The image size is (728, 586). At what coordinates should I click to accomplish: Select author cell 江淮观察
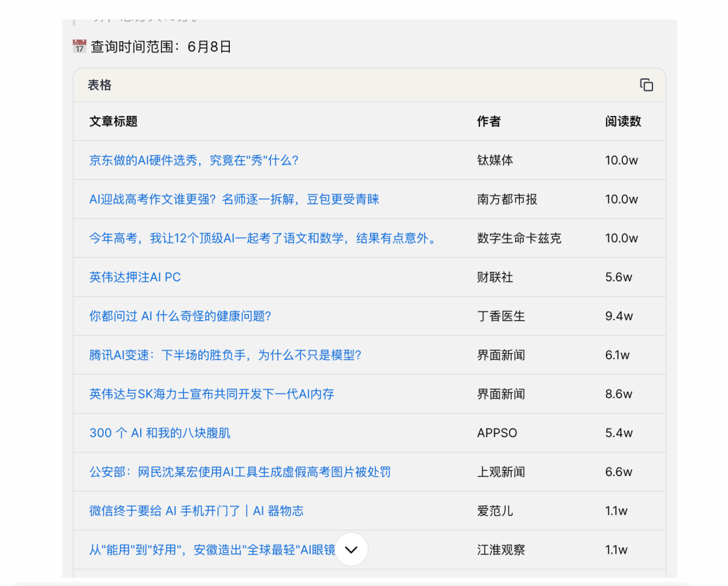click(x=501, y=550)
